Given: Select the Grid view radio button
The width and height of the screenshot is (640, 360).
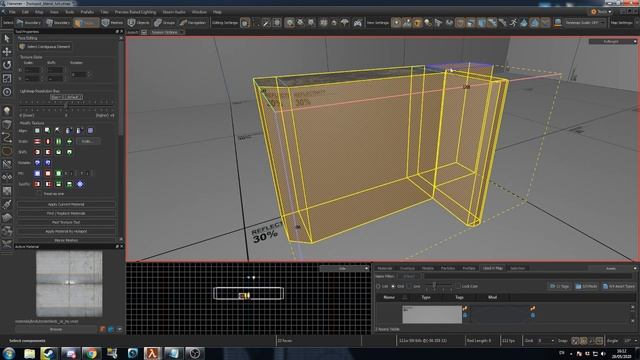Looking at the screenshot, I should pyautogui.click(x=393, y=286).
